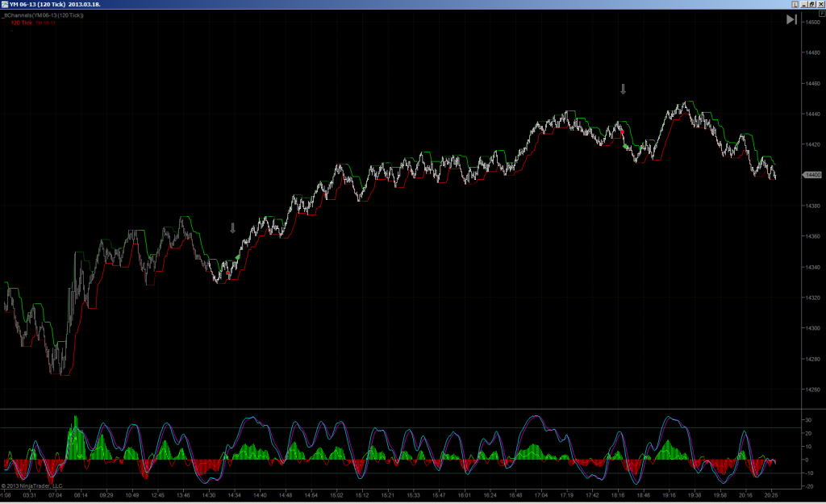The image size is (826, 504).
Task: Click the 14500 price axis label
Action: 812,22
